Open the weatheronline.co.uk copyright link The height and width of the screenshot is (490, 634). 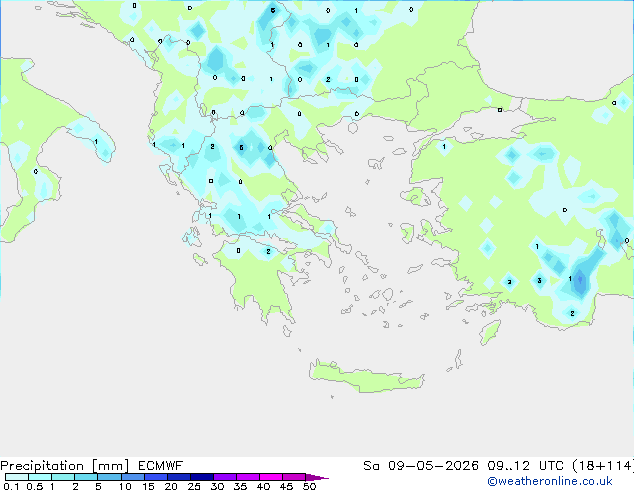point(549,481)
